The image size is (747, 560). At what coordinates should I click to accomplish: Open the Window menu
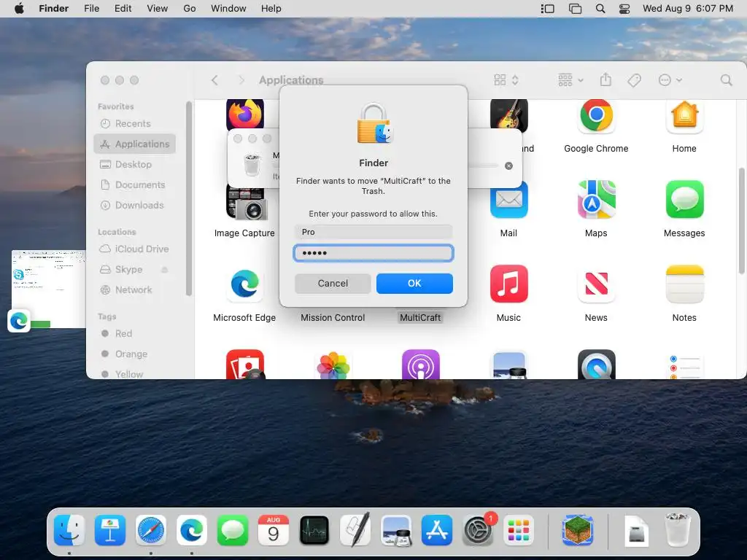(x=228, y=9)
